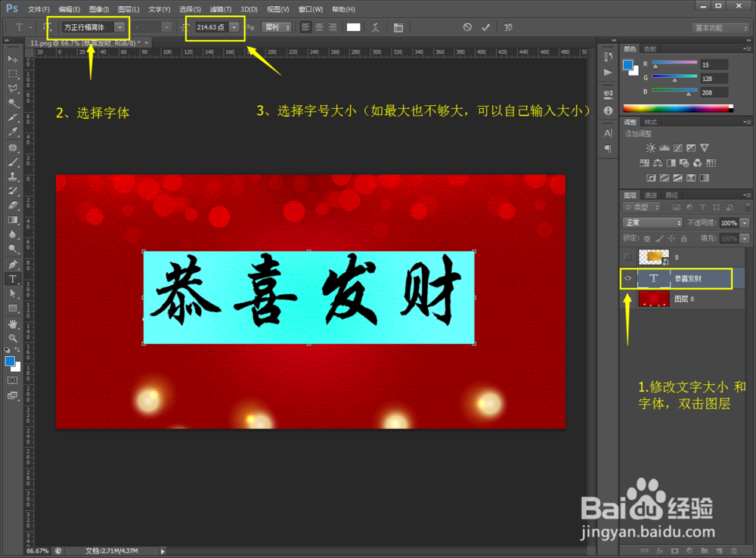The width and height of the screenshot is (756, 558).
Task: Select the Magic Wand tool
Action: click(x=13, y=103)
